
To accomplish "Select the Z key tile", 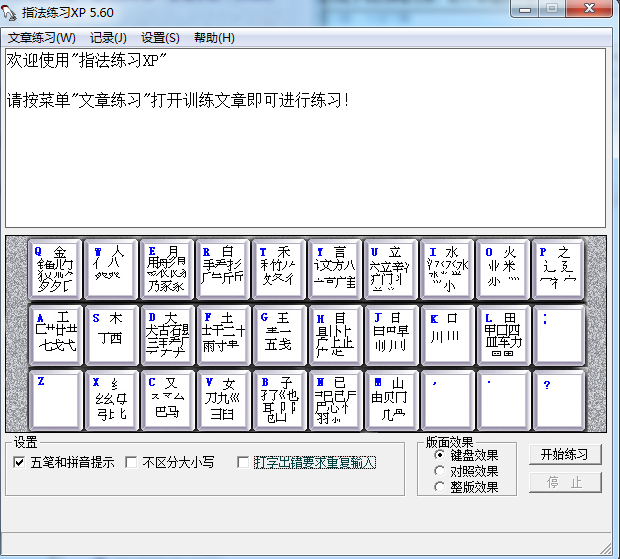I will tap(55, 399).
